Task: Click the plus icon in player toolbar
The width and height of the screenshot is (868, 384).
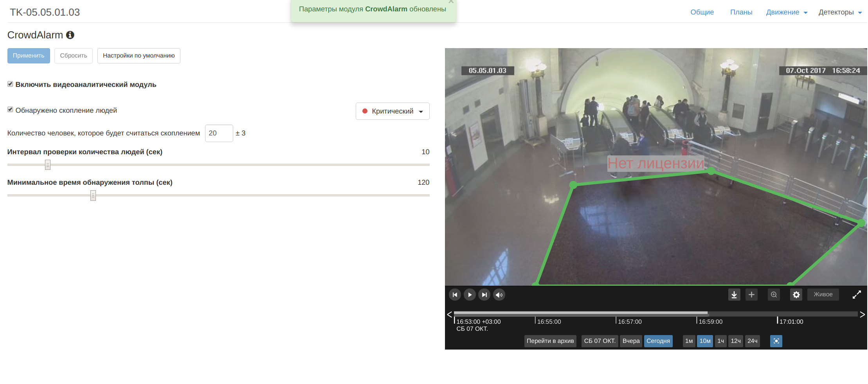Action: (x=751, y=295)
